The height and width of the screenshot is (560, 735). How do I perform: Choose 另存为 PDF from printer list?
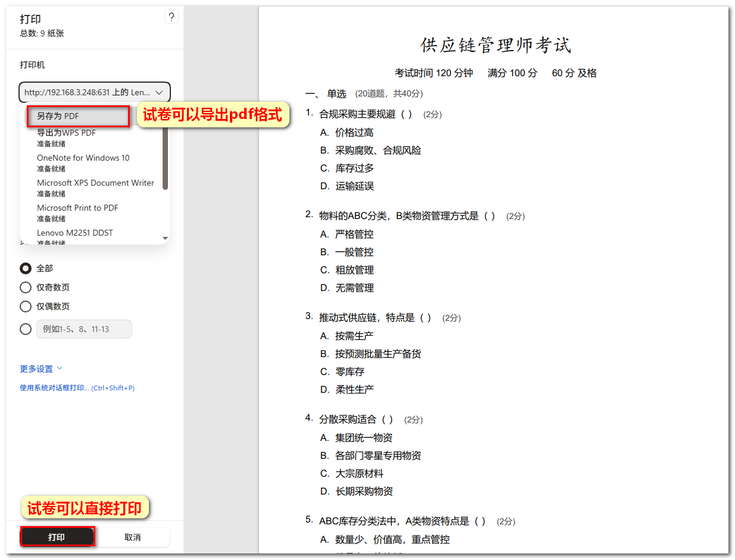pyautogui.click(x=78, y=116)
